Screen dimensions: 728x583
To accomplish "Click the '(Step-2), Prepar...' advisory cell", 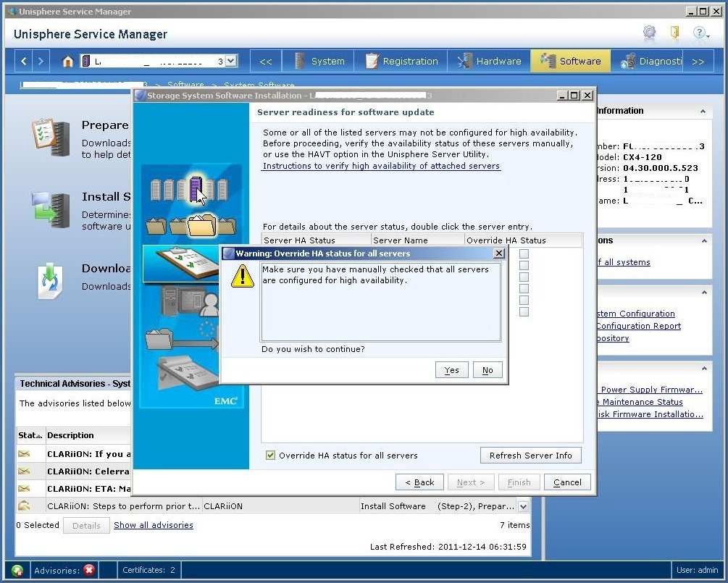I will click(475, 506).
